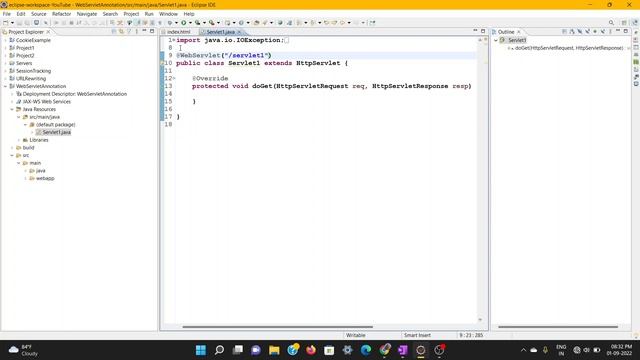Collapse the main folder

pos(19,163)
